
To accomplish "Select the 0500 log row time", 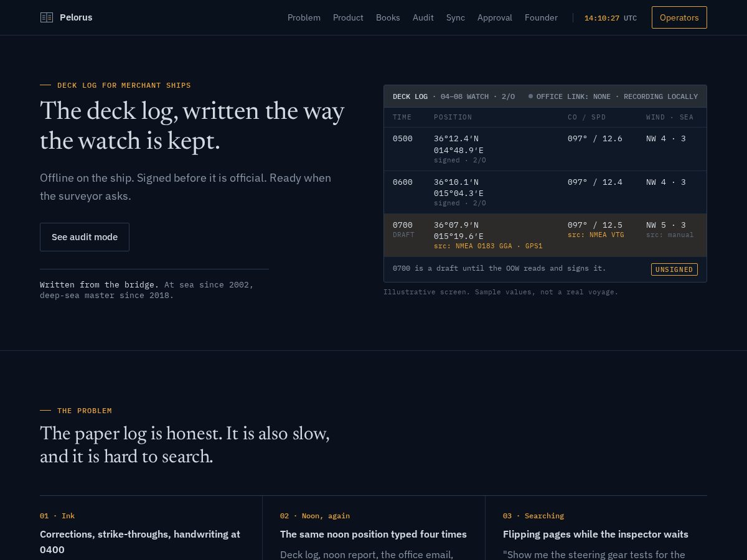I will (x=403, y=138).
